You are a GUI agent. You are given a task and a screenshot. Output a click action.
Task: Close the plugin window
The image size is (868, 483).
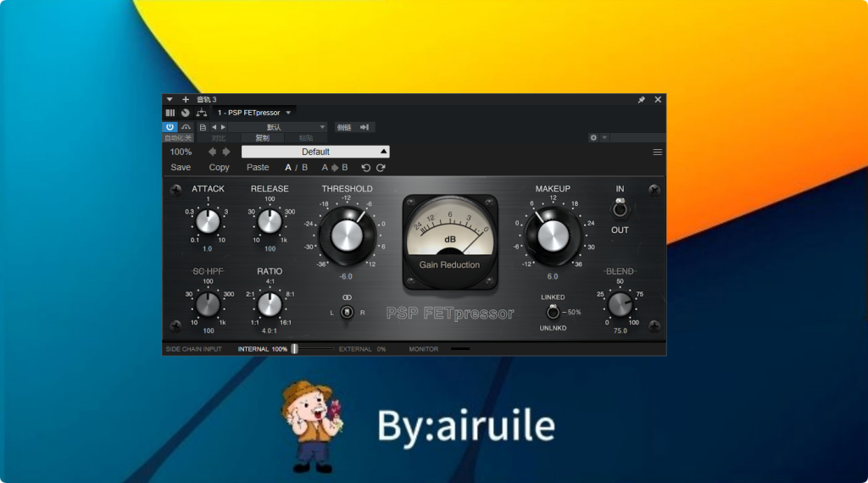[658, 100]
